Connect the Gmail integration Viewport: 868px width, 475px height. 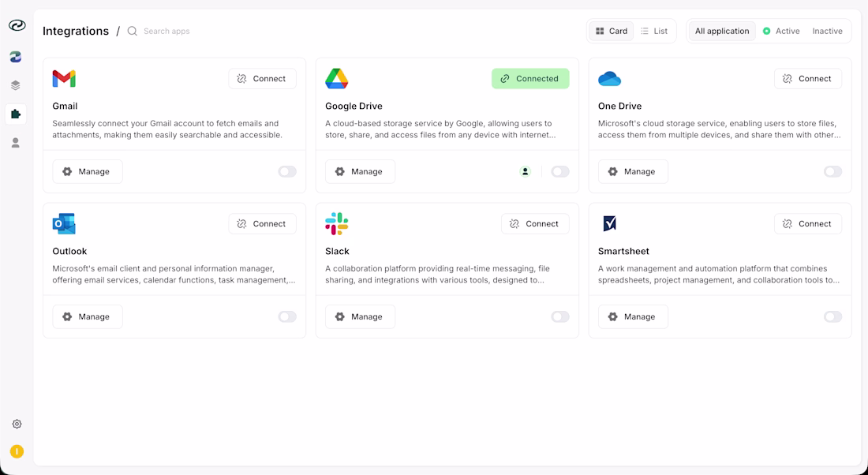point(263,79)
